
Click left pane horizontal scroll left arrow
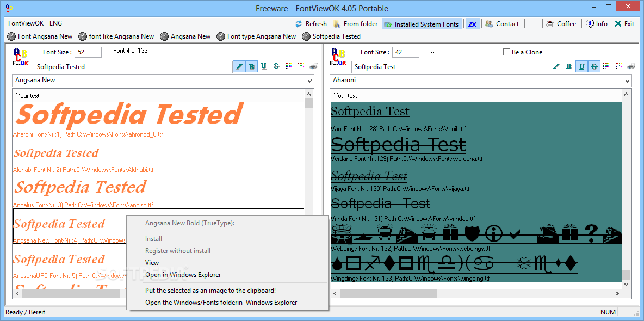(x=17, y=293)
